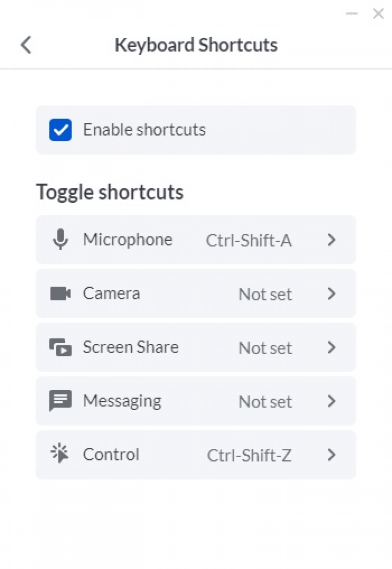Expand Screen Share shortcut chevron

pos(331,347)
